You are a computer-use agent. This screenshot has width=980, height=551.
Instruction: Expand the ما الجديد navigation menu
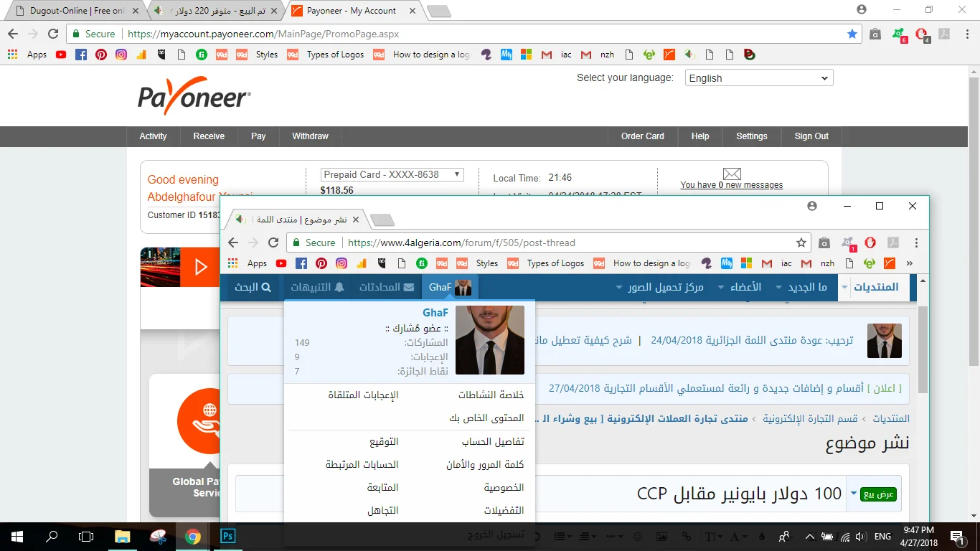tap(801, 287)
